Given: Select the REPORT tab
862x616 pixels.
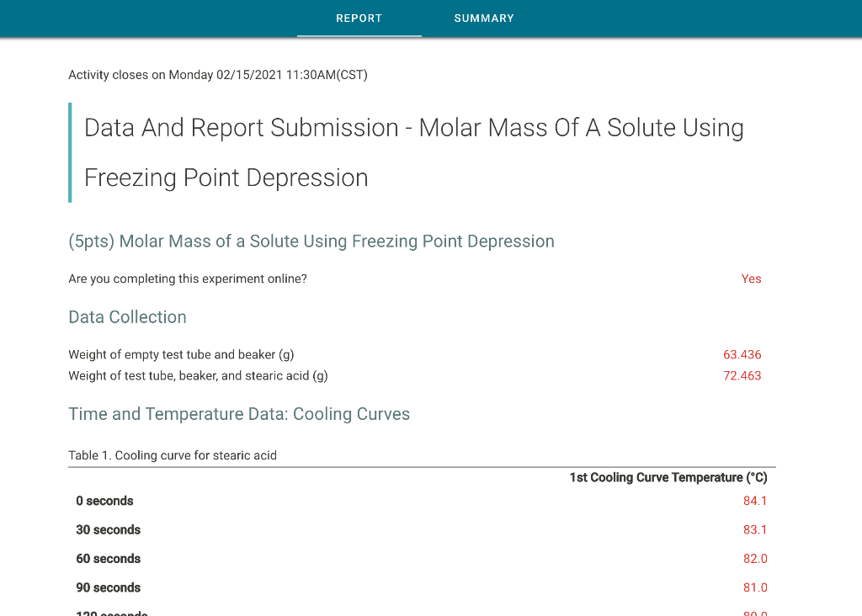Looking at the screenshot, I should tap(359, 18).
